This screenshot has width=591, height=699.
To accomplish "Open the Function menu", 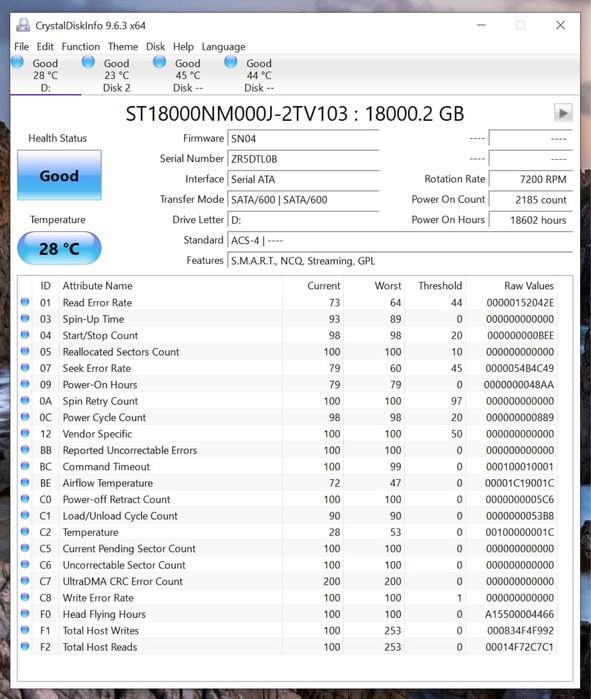I will 81,46.
